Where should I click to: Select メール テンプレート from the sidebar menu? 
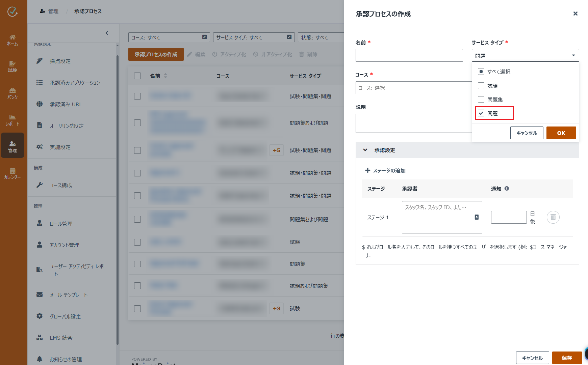point(69,295)
